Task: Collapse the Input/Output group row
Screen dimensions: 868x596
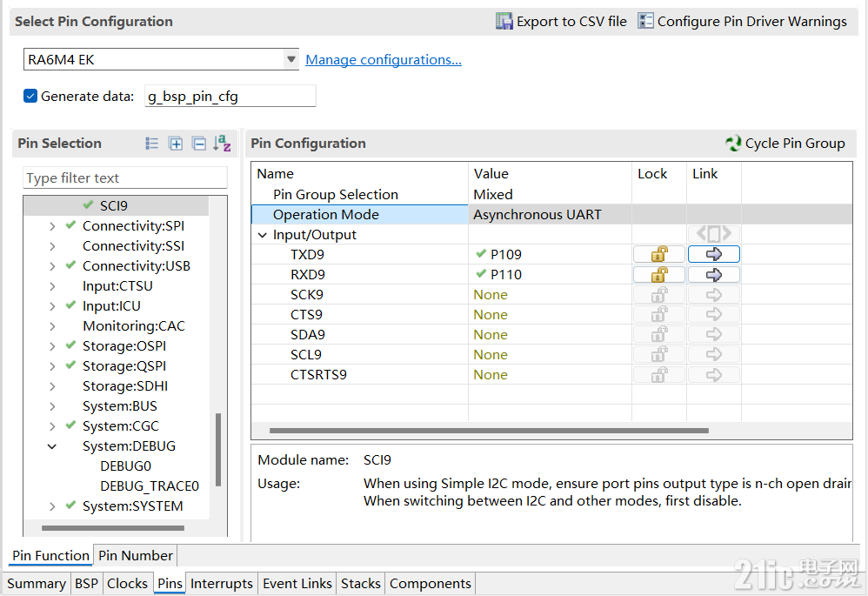Action: click(263, 235)
